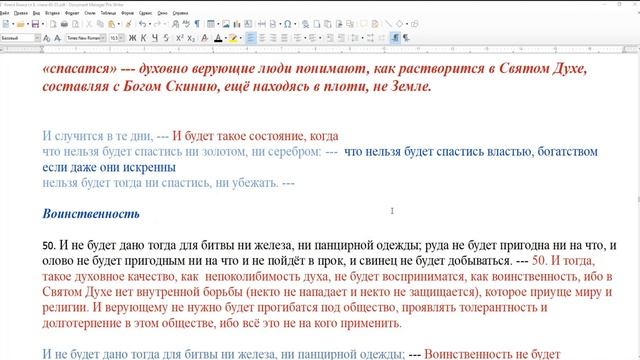The image size is (640, 360).
Task: Insert field icon
Action: coord(273,24)
